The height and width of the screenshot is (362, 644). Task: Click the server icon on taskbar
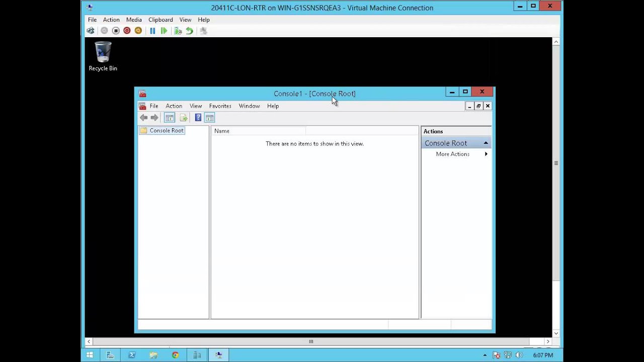tap(197, 355)
